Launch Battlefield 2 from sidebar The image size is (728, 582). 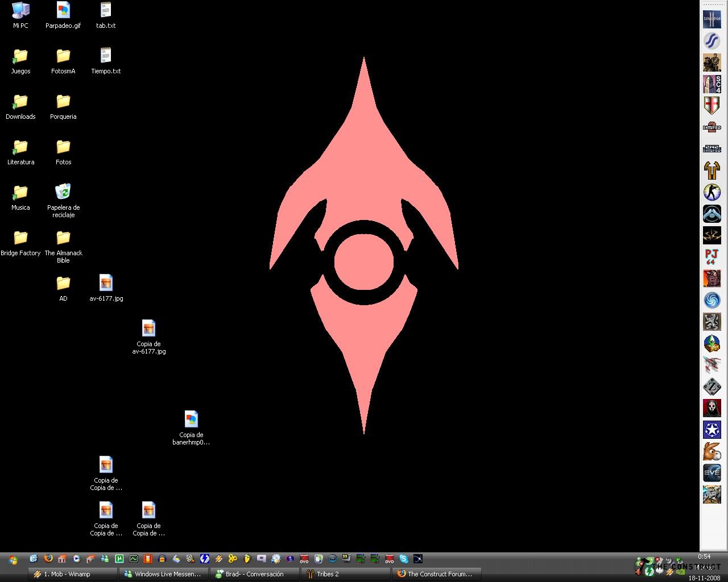pos(712,127)
